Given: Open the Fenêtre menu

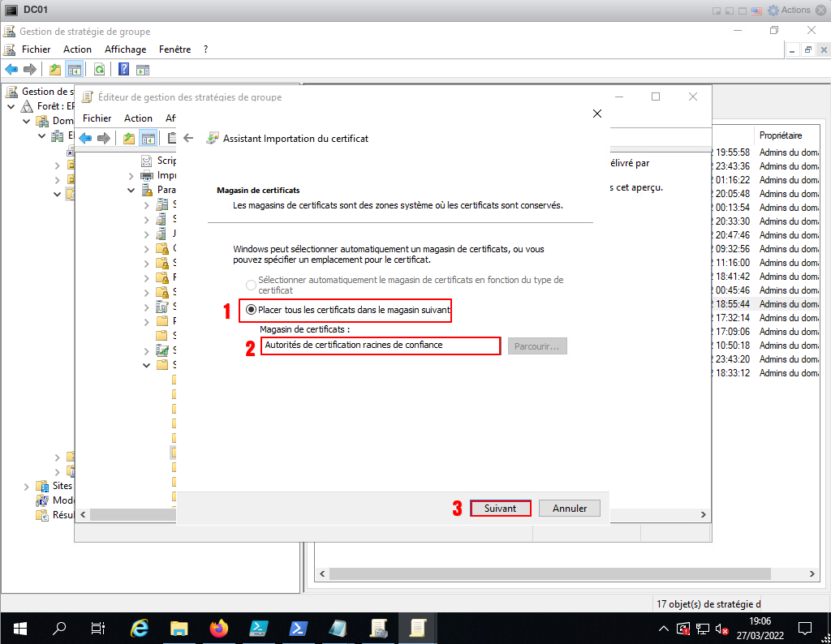Looking at the screenshot, I should (x=174, y=49).
